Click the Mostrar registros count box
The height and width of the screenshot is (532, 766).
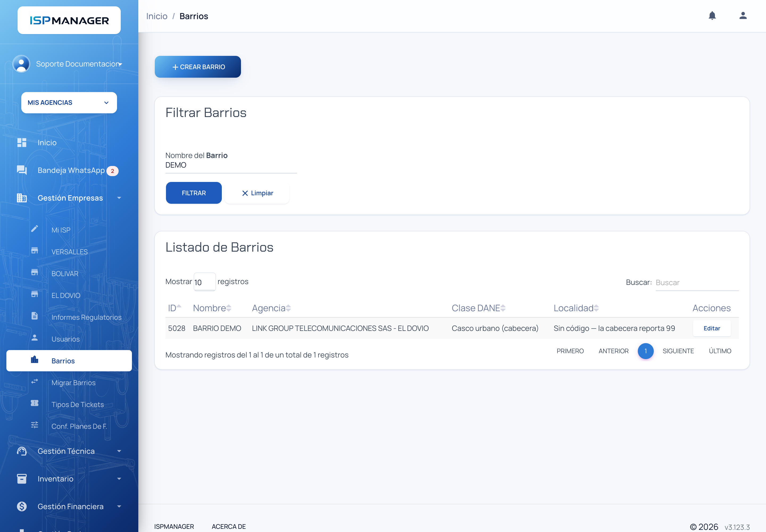pos(205,282)
